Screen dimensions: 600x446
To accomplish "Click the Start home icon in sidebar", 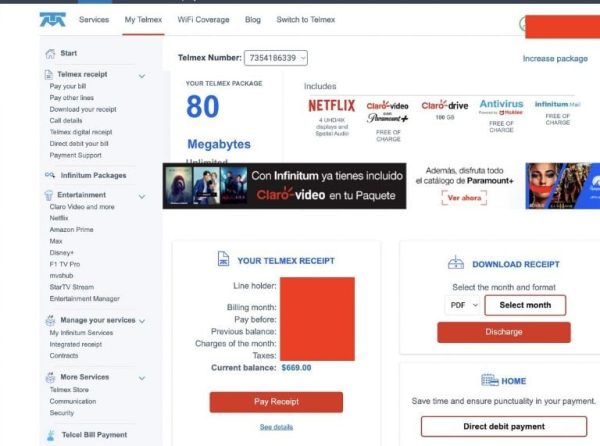I will (50, 54).
